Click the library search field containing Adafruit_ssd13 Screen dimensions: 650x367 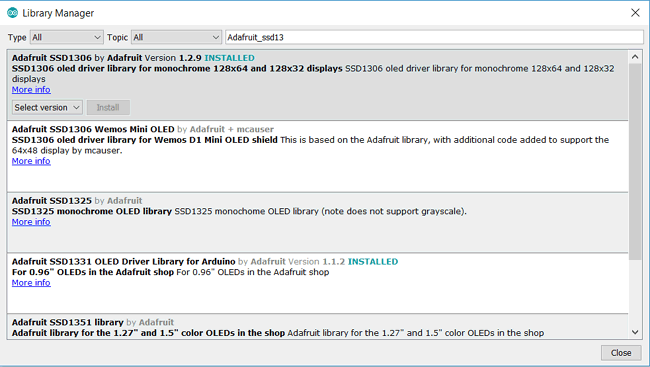(x=434, y=37)
